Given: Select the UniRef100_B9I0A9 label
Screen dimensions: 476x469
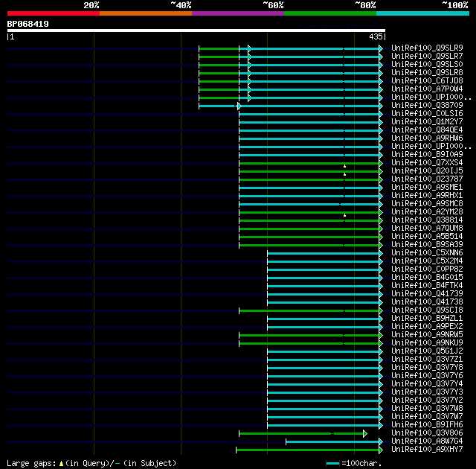Looking at the screenshot, I should click(x=427, y=155).
